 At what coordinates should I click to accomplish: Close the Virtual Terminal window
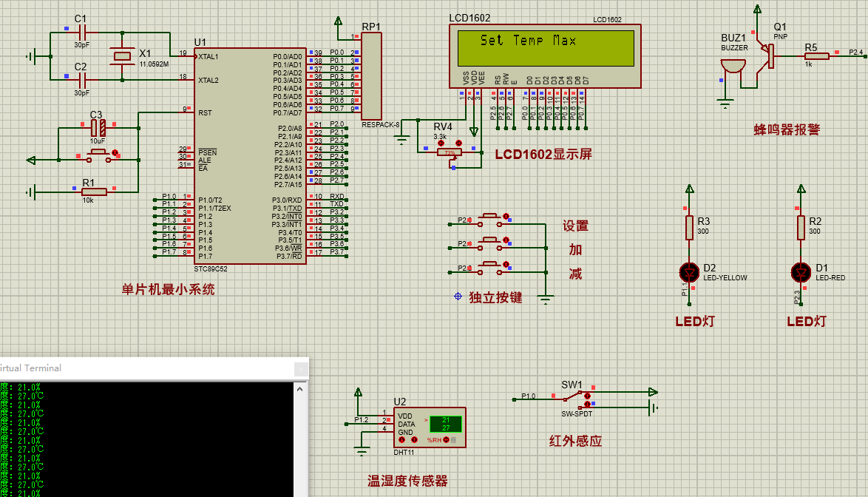300,368
